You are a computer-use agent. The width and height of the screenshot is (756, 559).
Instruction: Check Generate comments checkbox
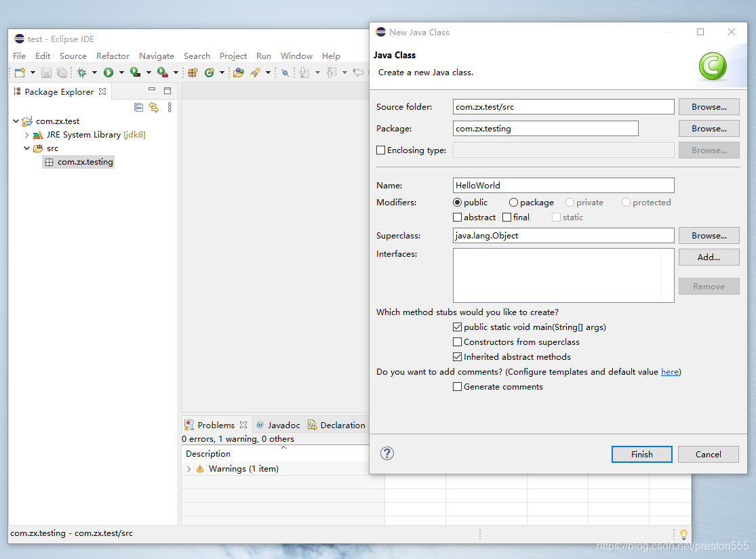458,387
